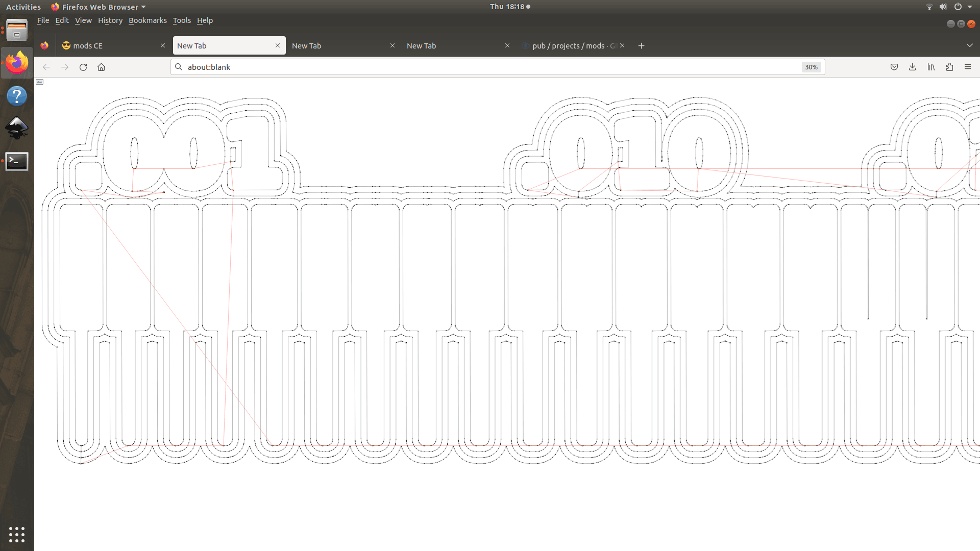980x551 pixels.
Task: Open the Inkscape icon in dock
Action: (x=17, y=128)
